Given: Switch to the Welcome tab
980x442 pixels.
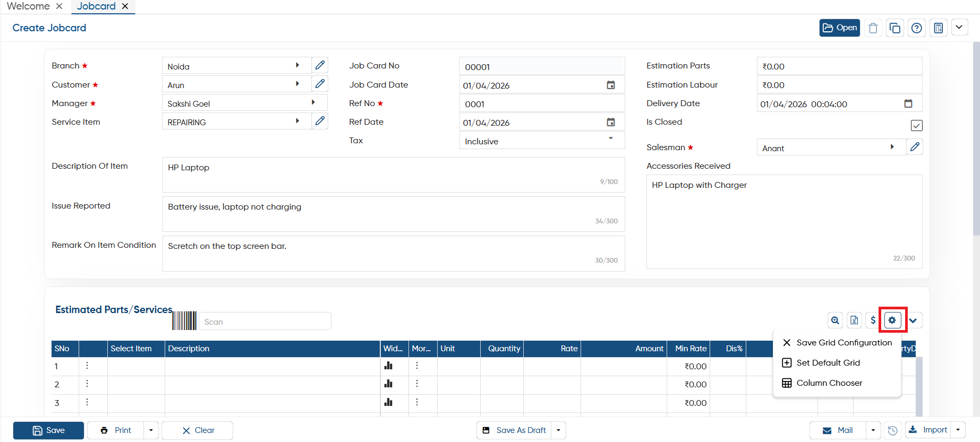Looking at the screenshot, I should (29, 6).
